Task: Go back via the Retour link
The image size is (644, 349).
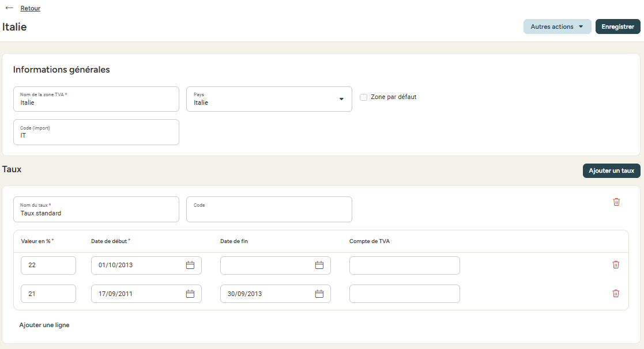Action: coord(31,8)
